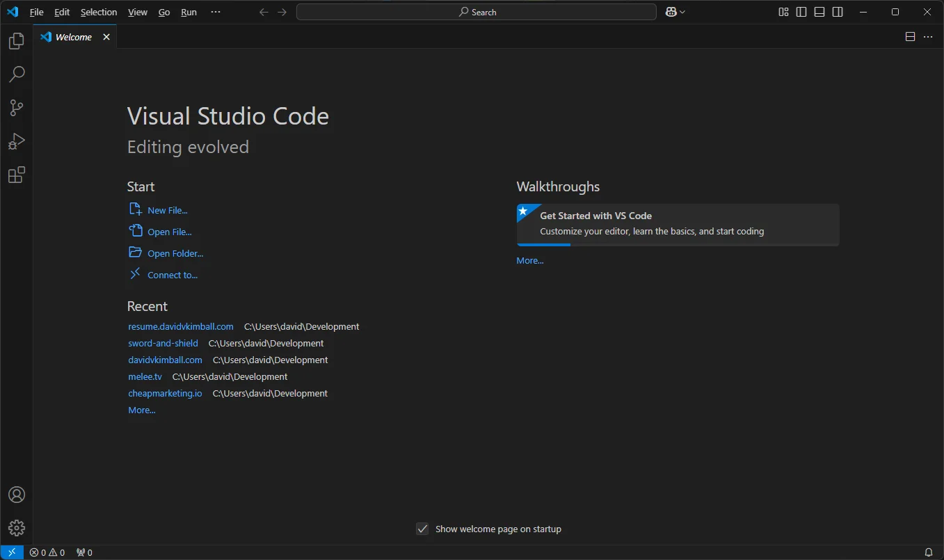
Task: Open the Source Control view icon
Action: (x=16, y=108)
